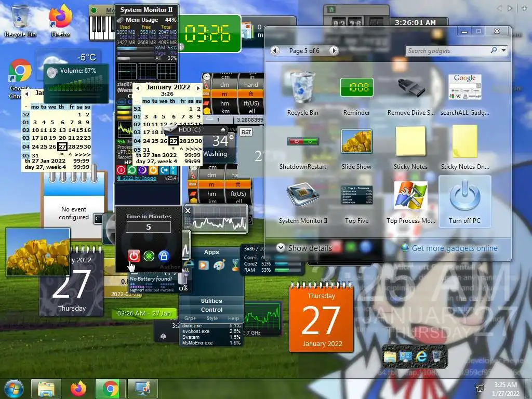
Task: Click red shutdown button in timer gadget
Action: click(x=134, y=256)
